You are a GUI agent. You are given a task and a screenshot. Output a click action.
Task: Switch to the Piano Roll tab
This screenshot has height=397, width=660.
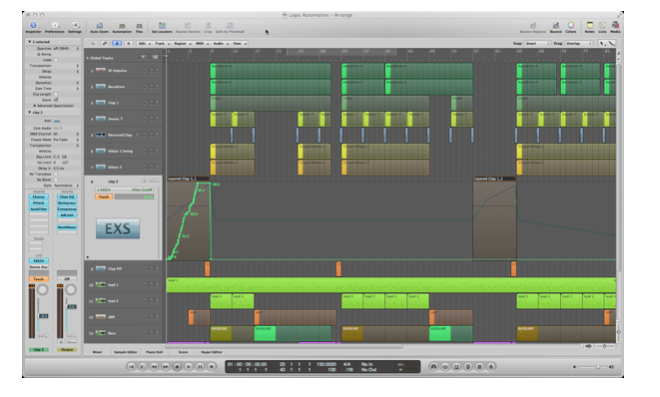tap(154, 352)
